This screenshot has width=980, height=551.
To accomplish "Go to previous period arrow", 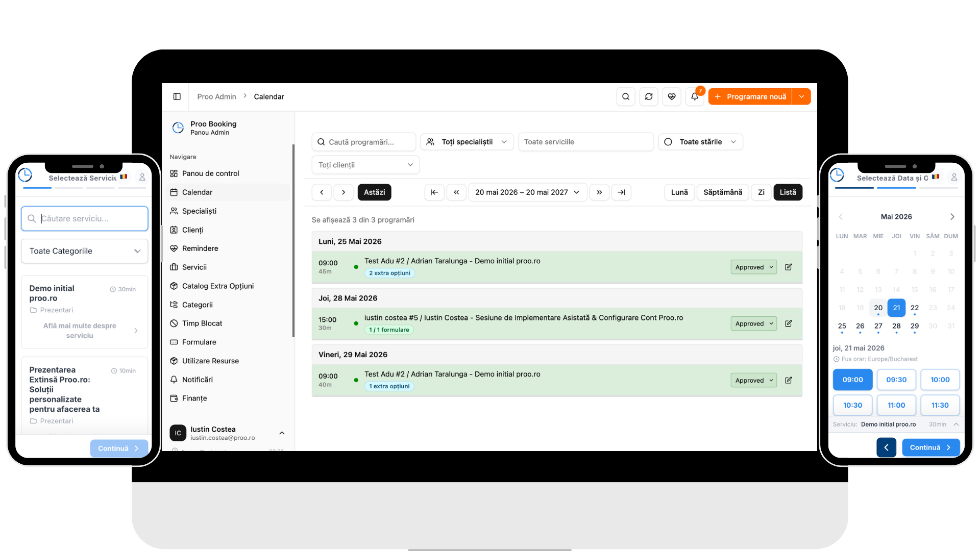I will click(322, 192).
